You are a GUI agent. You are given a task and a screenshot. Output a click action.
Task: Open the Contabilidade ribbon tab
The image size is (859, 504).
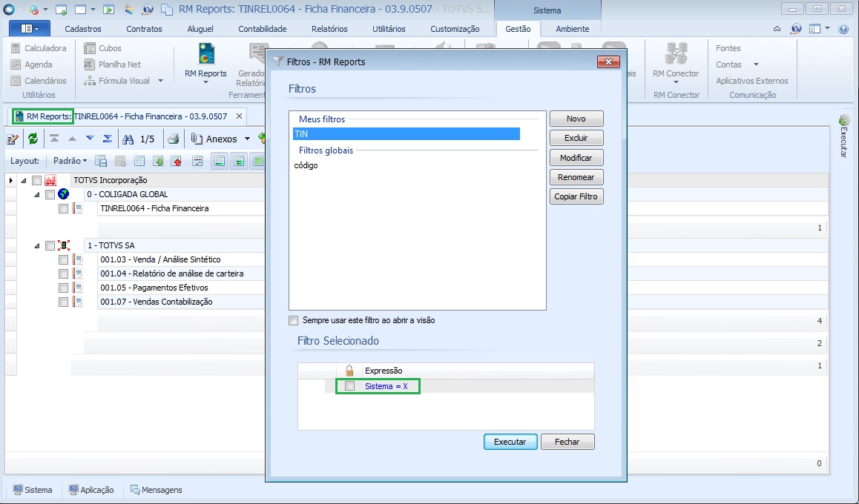click(x=263, y=29)
